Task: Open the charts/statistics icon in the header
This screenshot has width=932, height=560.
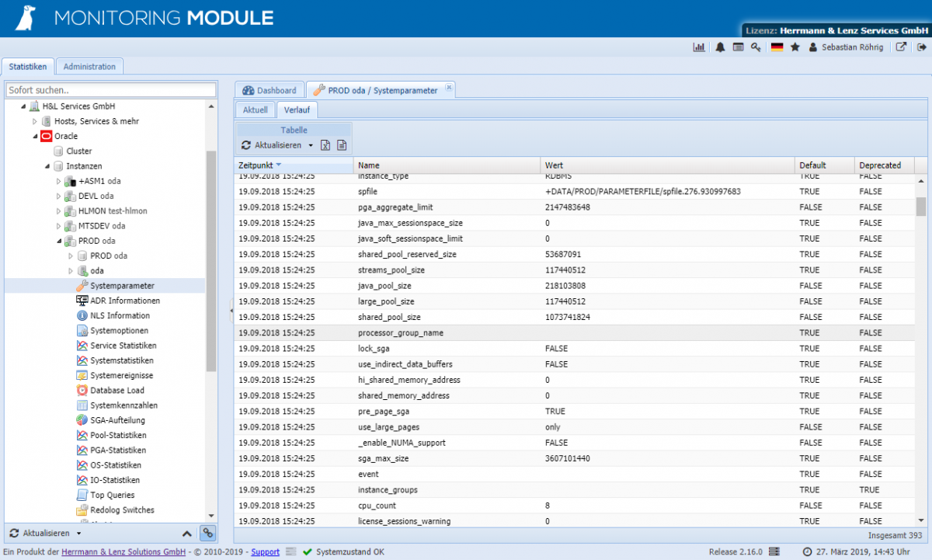Action: pos(700,47)
